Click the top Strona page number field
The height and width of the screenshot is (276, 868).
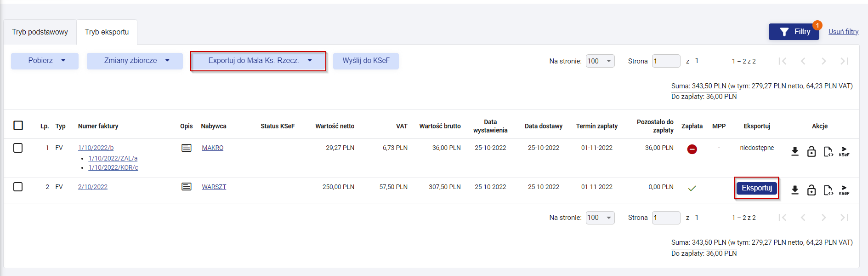pyautogui.click(x=666, y=61)
